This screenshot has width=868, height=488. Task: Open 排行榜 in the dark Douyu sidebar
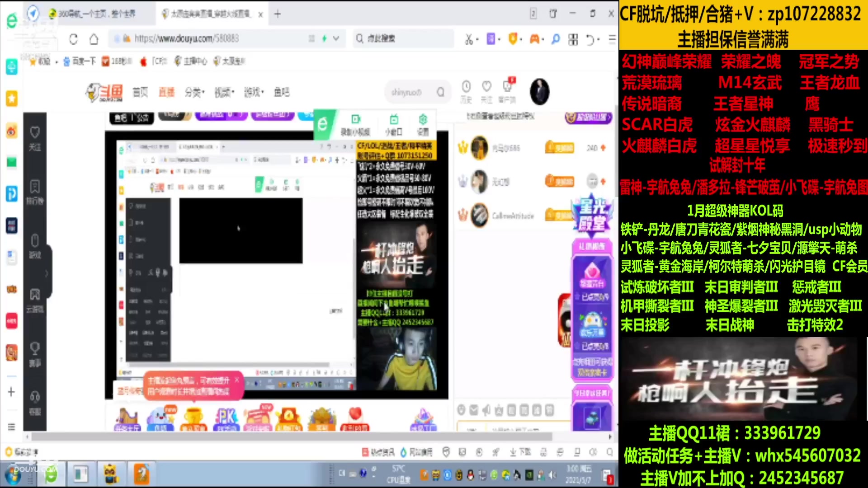35,192
